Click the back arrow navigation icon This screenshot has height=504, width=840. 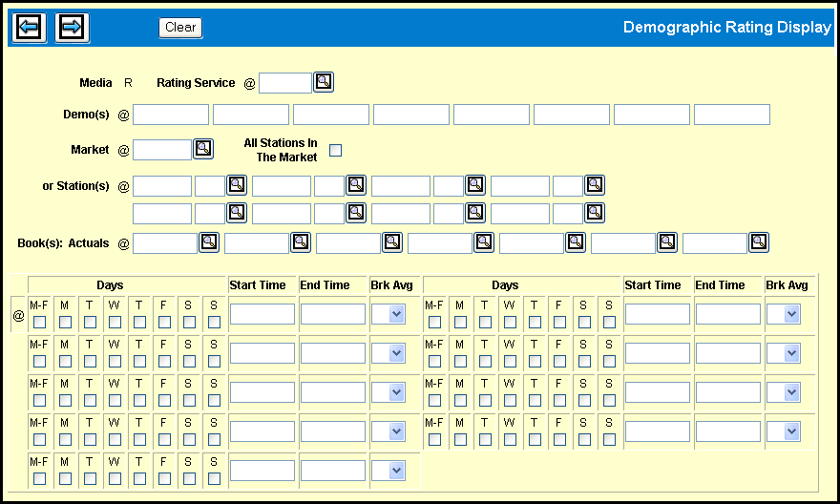[29, 28]
